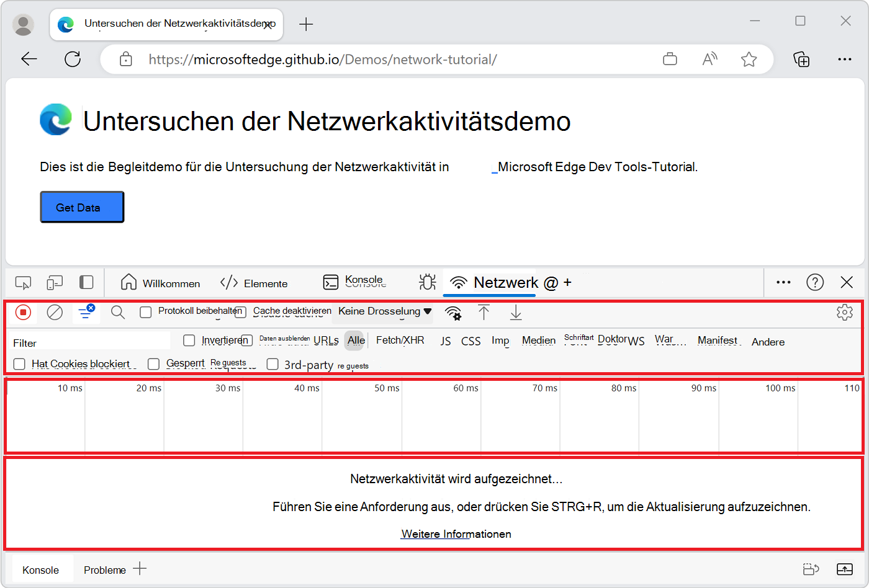Import a HAR file
Viewport: 869px width, 588px height.
tap(484, 313)
